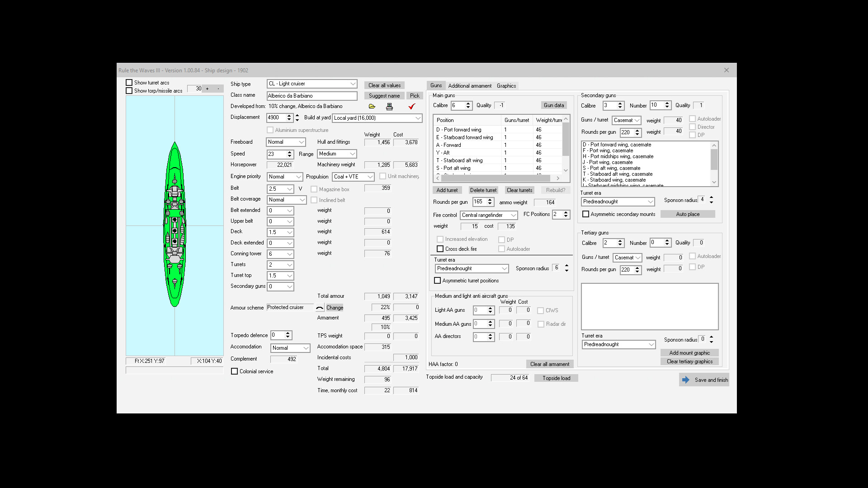Image resolution: width=868 pixels, height=488 pixels.
Task: Click the Gun data button
Action: point(553,105)
